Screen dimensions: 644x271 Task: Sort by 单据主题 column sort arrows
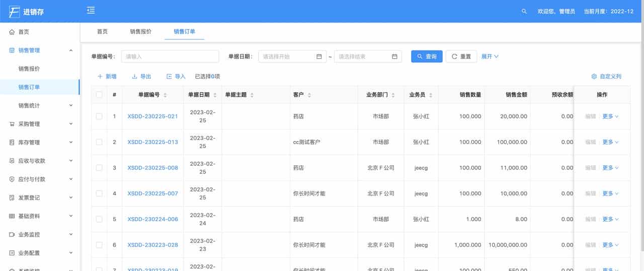point(252,95)
